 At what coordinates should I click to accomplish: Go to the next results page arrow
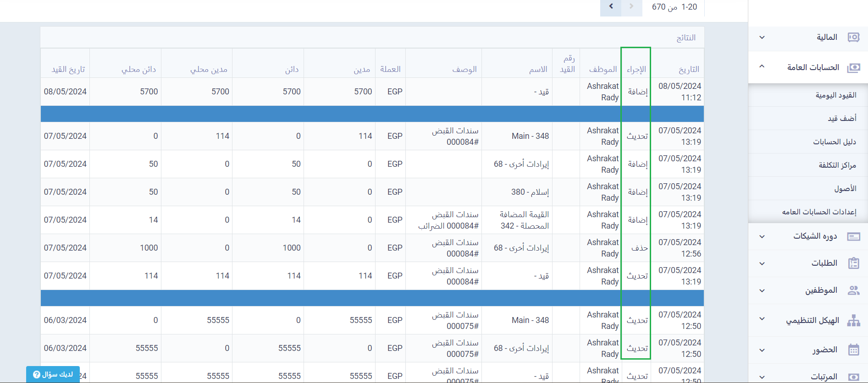tap(611, 7)
